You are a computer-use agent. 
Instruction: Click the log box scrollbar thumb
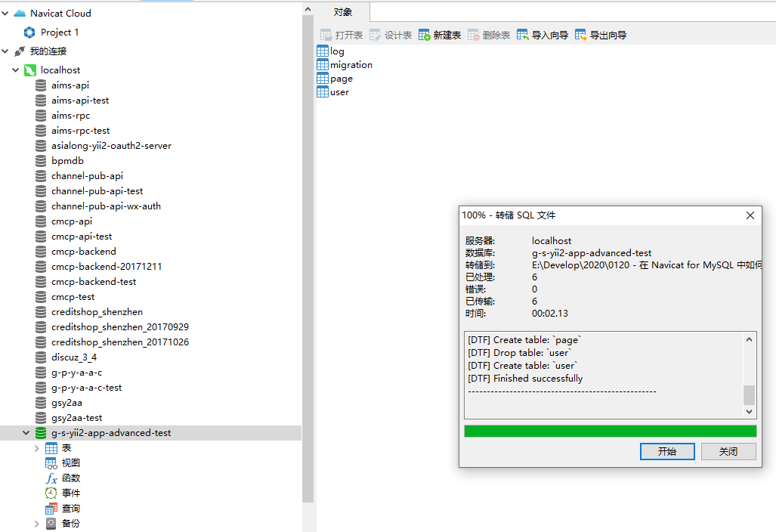click(750, 395)
